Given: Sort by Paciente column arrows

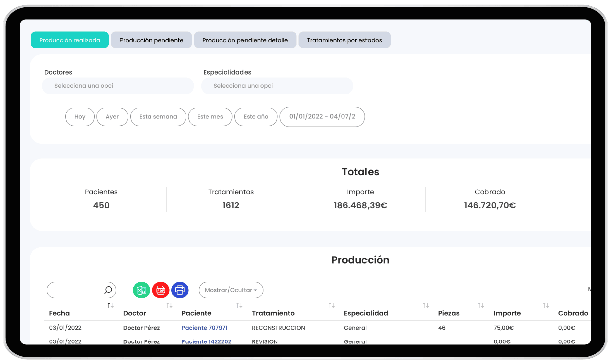Looking at the screenshot, I should pos(239,305).
